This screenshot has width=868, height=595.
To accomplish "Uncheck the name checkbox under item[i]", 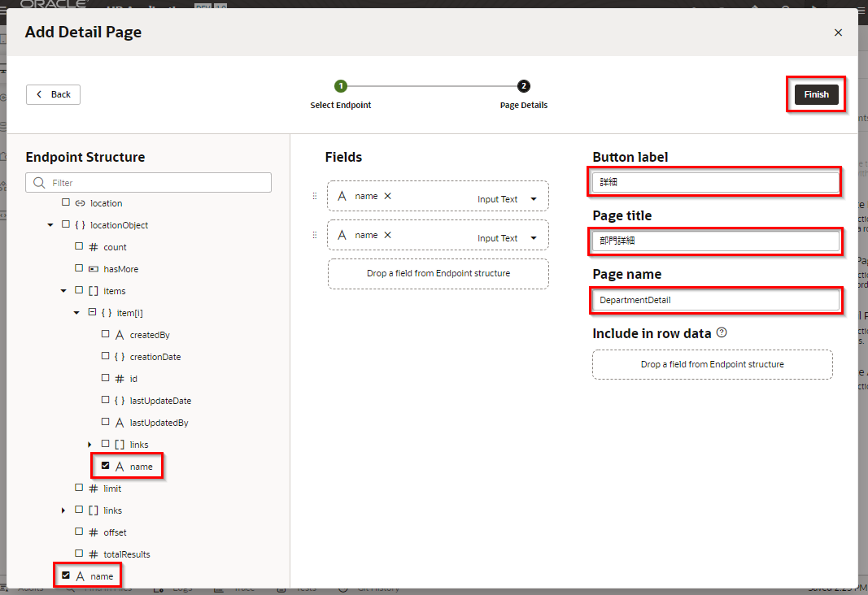I will [x=106, y=467].
